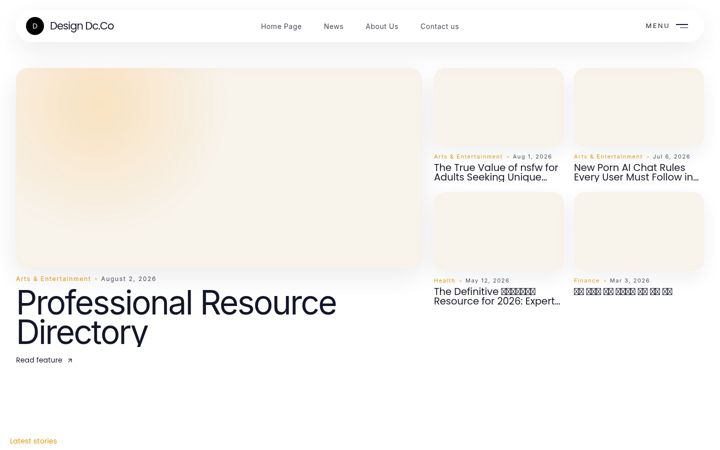Go to the News nav item
Screen dimensions: 720x450
coord(333,27)
